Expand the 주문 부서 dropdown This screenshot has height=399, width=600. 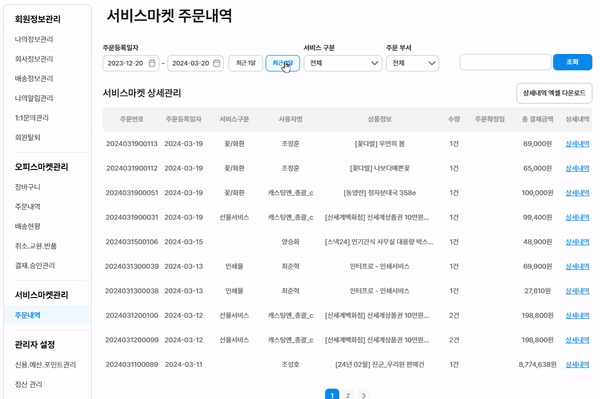412,63
